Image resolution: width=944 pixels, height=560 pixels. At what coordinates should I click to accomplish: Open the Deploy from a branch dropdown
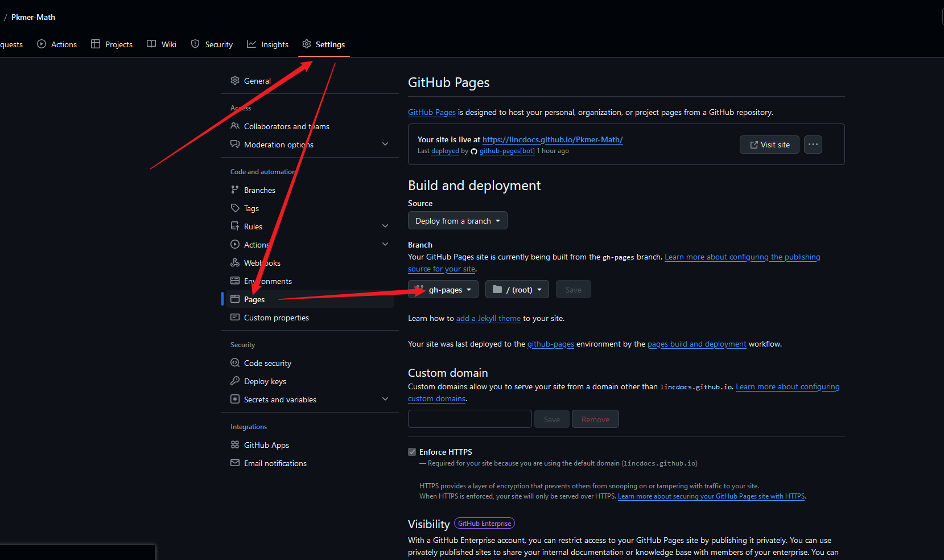[457, 221]
